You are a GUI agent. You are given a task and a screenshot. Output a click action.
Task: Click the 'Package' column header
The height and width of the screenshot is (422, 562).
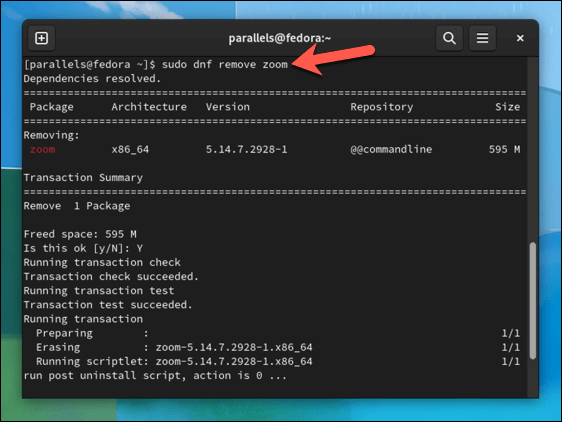[52, 107]
